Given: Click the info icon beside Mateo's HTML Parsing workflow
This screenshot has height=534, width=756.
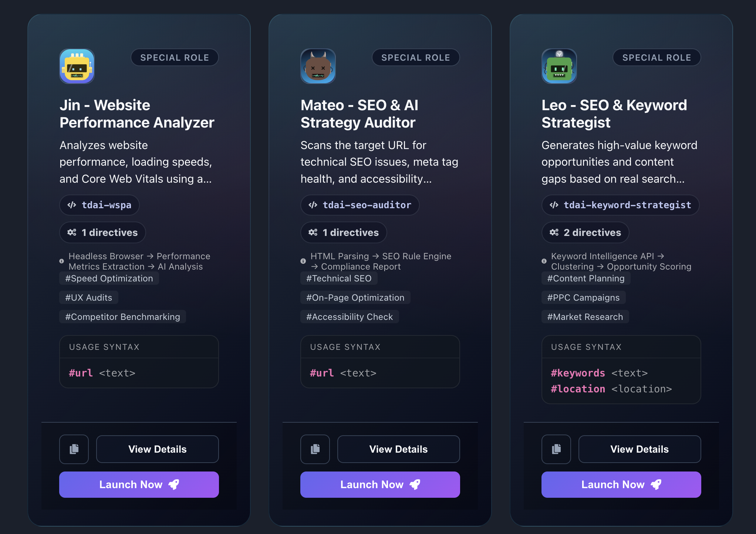Looking at the screenshot, I should coord(303,261).
